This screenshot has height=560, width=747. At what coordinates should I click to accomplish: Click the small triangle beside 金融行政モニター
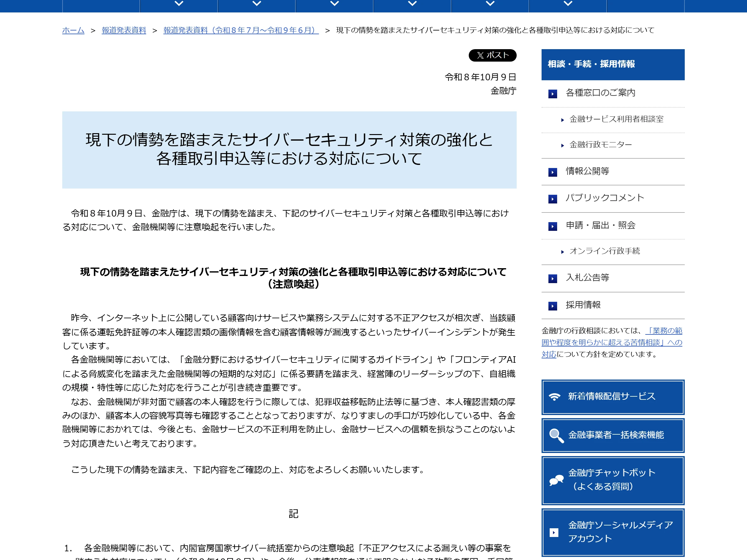(562, 146)
